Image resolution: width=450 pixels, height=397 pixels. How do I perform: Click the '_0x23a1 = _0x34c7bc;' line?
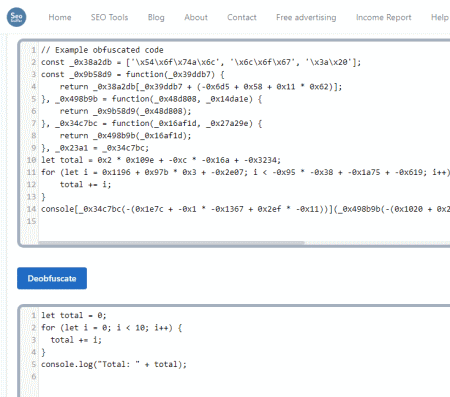pyautogui.click(x=95, y=148)
